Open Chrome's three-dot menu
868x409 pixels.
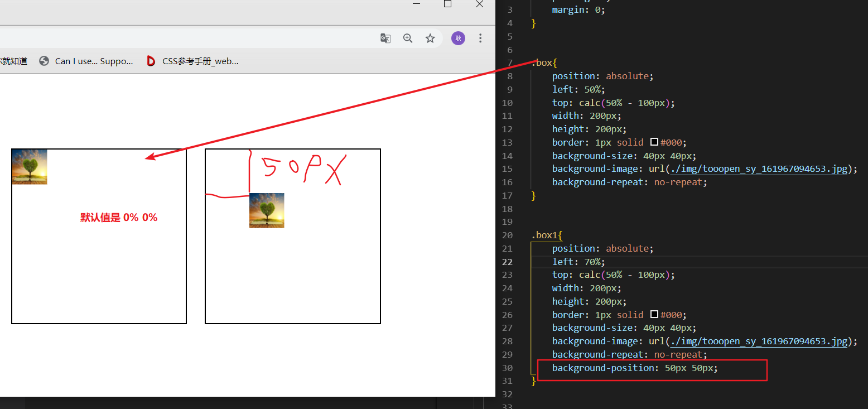click(x=480, y=38)
